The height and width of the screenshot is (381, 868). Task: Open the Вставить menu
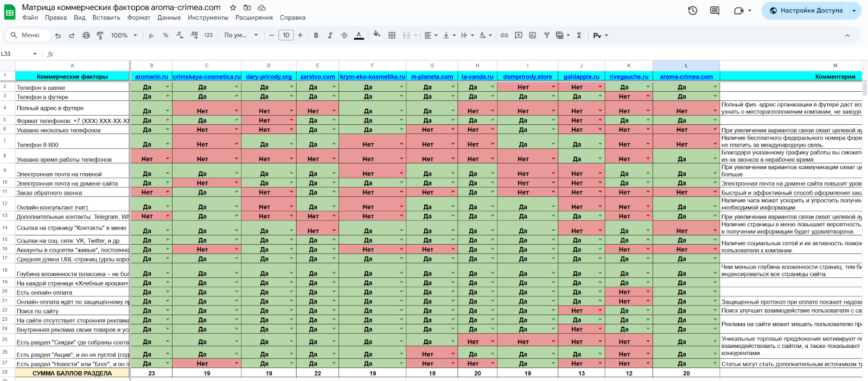[106, 17]
